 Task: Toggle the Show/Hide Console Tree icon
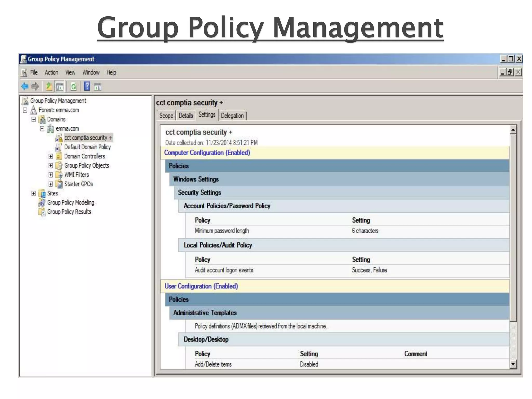pos(60,87)
